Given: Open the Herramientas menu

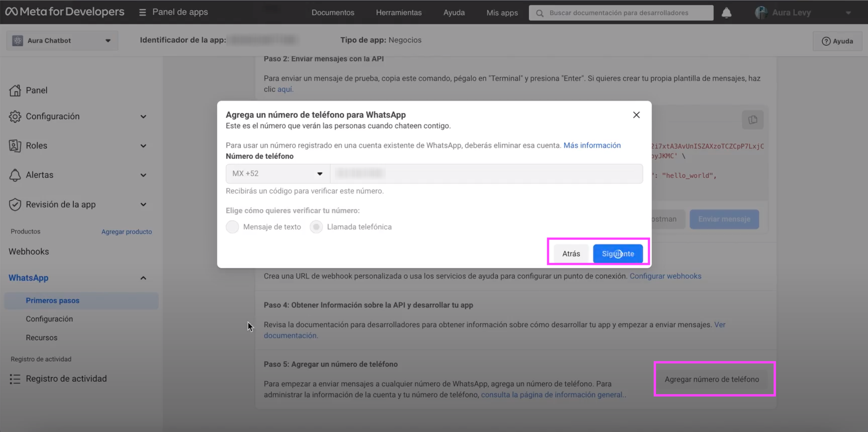Looking at the screenshot, I should pyautogui.click(x=399, y=13).
